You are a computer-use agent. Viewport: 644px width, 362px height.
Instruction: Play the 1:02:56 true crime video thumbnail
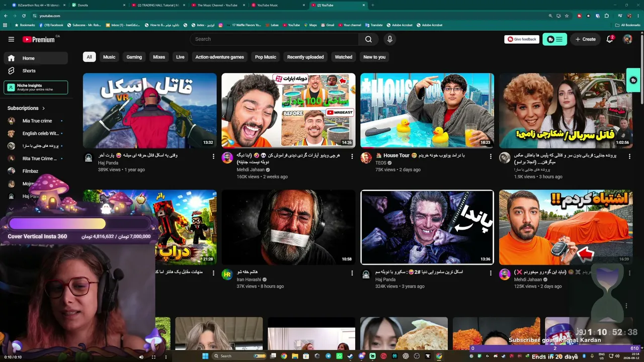566,111
